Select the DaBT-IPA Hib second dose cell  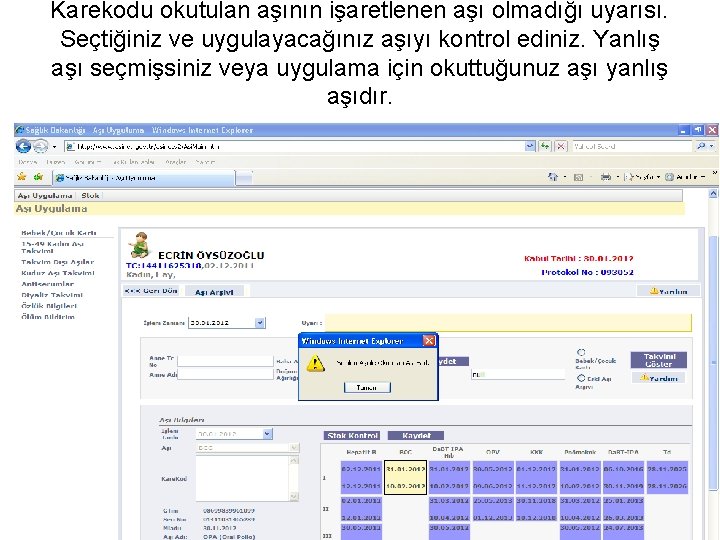tap(449, 509)
